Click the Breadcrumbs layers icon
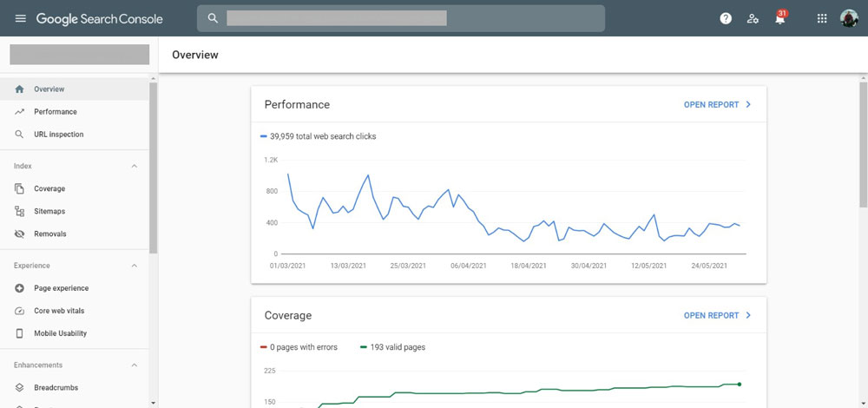The image size is (868, 408). (19, 388)
